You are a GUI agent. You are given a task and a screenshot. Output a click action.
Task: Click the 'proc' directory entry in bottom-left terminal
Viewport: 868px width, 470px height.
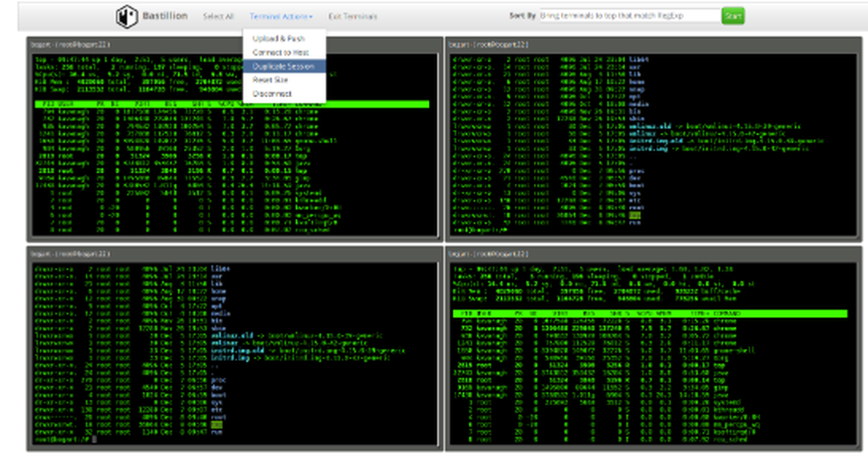[219, 381]
